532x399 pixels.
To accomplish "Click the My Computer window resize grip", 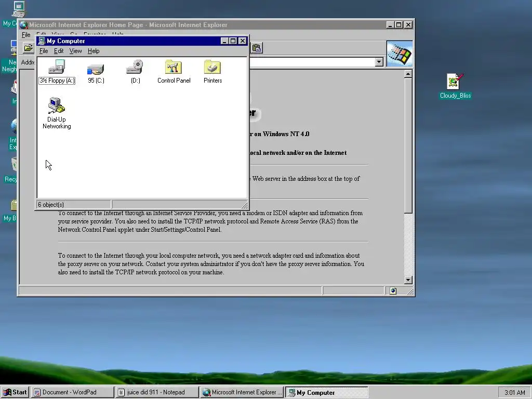I will pos(245,205).
